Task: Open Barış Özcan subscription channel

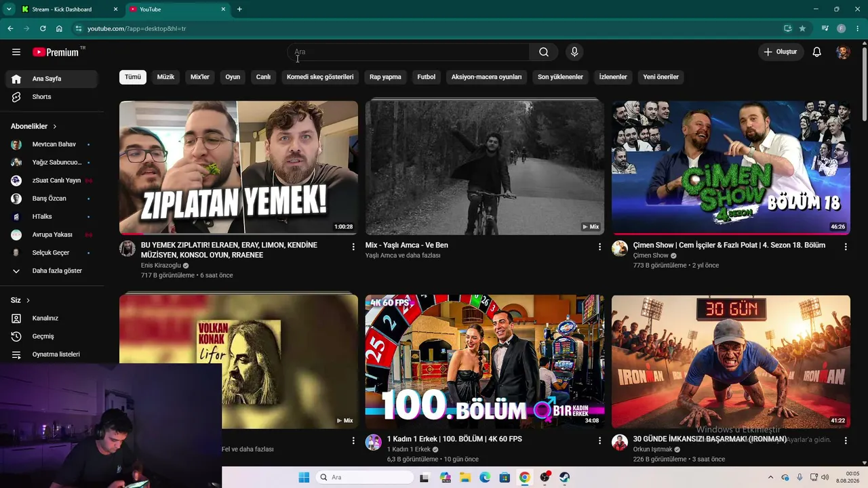Action: (52, 199)
